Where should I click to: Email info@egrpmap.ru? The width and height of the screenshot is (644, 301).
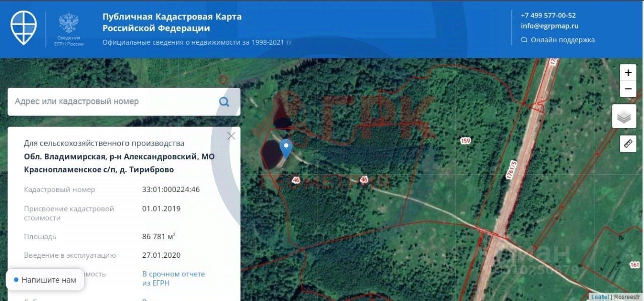coord(549,26)
